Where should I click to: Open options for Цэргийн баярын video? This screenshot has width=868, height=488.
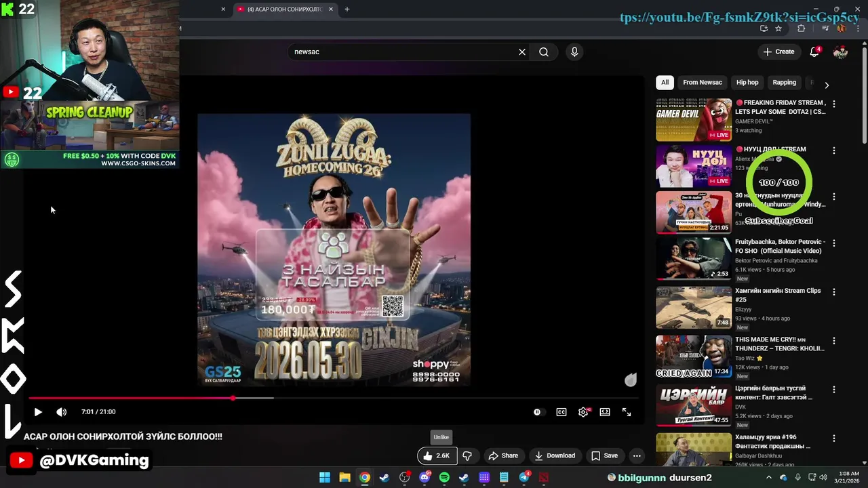click(834, 390)
